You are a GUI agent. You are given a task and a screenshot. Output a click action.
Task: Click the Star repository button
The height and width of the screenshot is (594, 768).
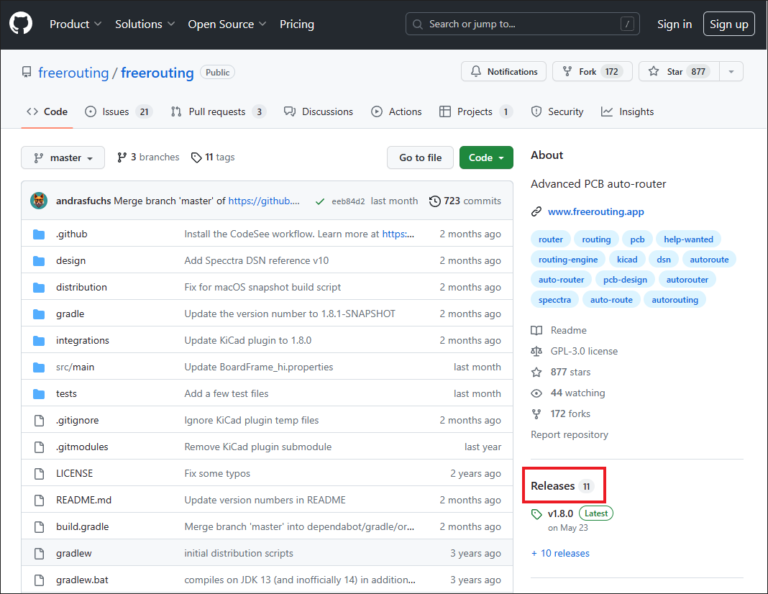pyautogui.click(x=678, y=72)
